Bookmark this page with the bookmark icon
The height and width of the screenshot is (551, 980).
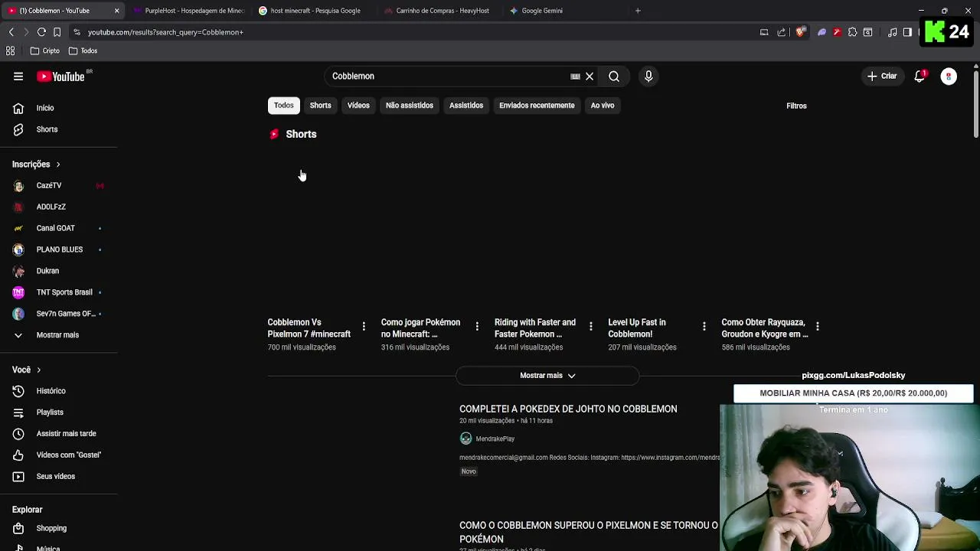click(x=57, y=32)
